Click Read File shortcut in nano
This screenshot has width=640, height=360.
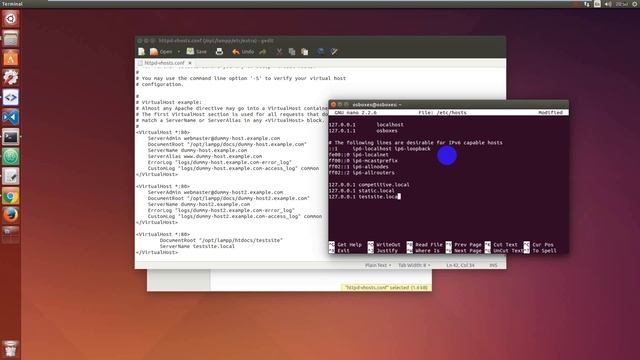tap(424, 244)
